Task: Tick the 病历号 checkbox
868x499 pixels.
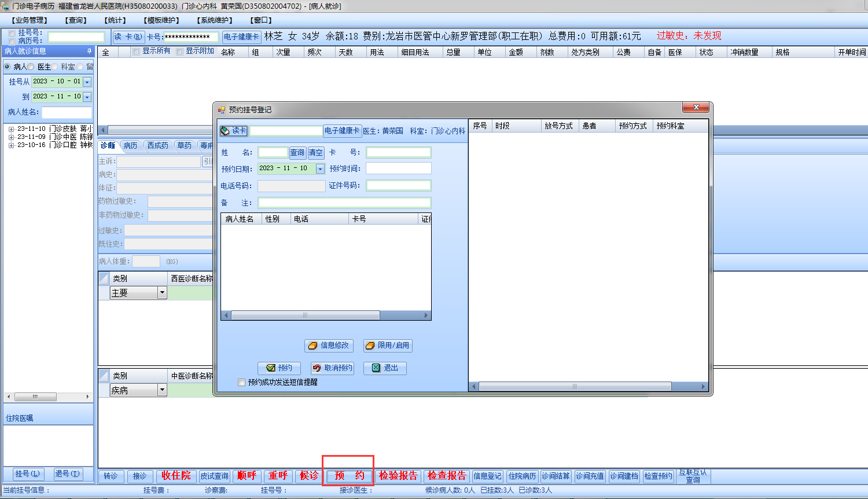Action: [x=12, y=41]
